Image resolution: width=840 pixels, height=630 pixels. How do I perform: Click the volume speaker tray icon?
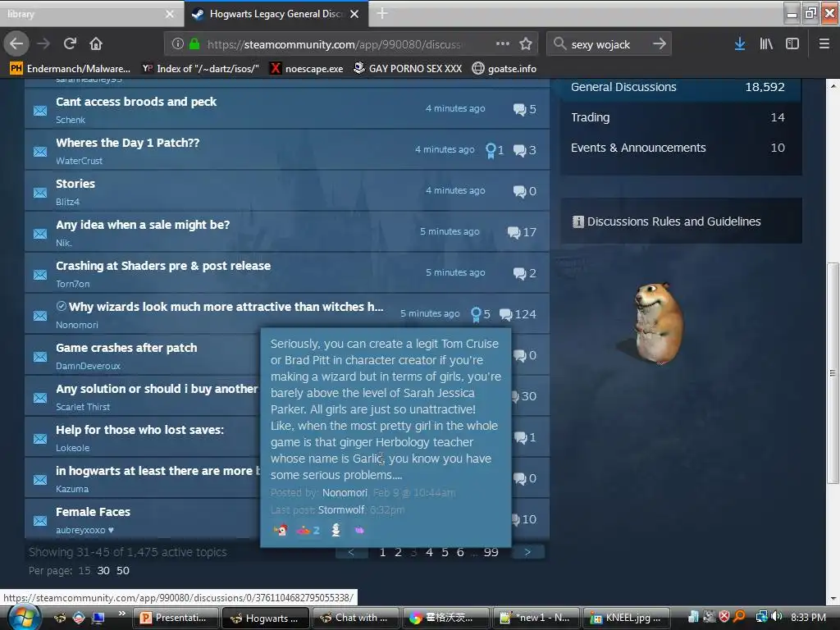pos(777,617)
